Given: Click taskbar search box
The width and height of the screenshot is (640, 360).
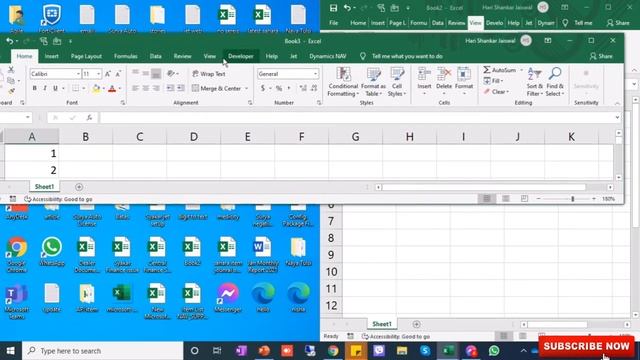Looking at the screenshot, I should [x=103, y=351].
